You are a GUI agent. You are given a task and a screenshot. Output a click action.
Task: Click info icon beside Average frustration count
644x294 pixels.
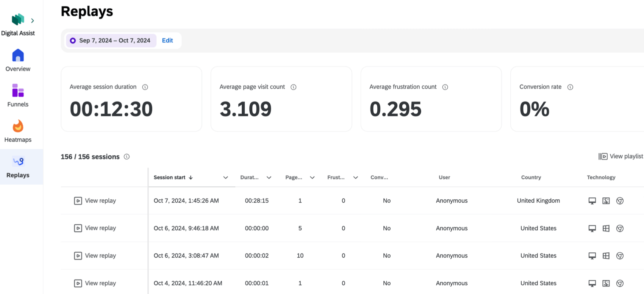tap(445, 87)
